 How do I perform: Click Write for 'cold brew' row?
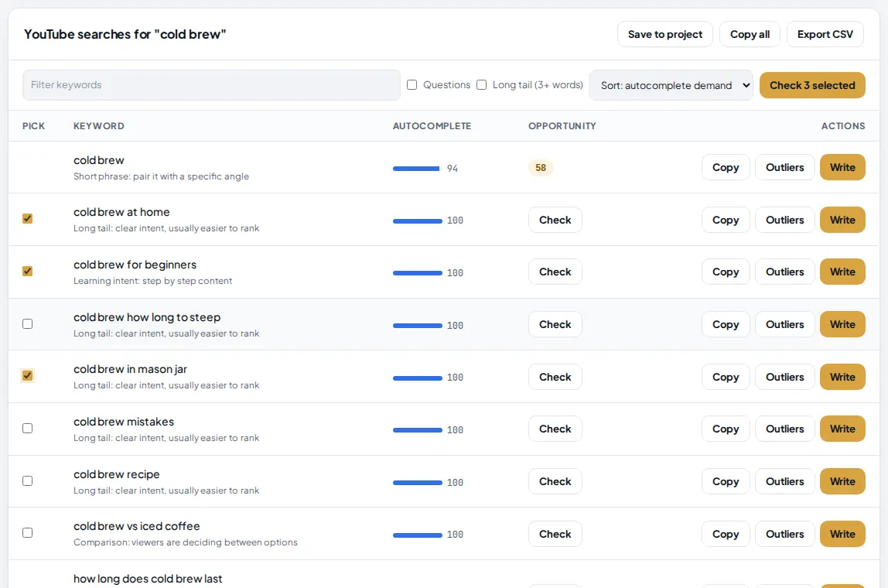tap(842, 167)
